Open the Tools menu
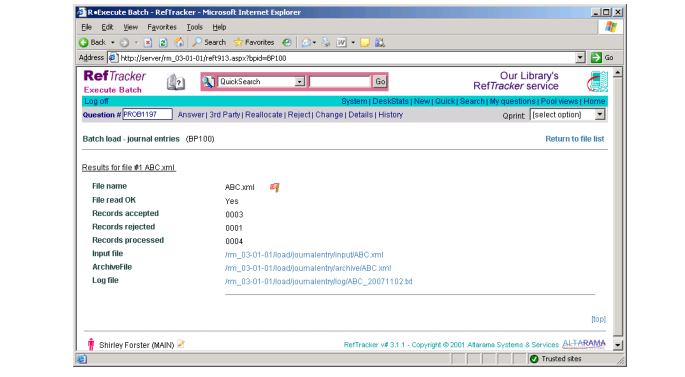This screenshot has width=685, height=377. [194, 27]
